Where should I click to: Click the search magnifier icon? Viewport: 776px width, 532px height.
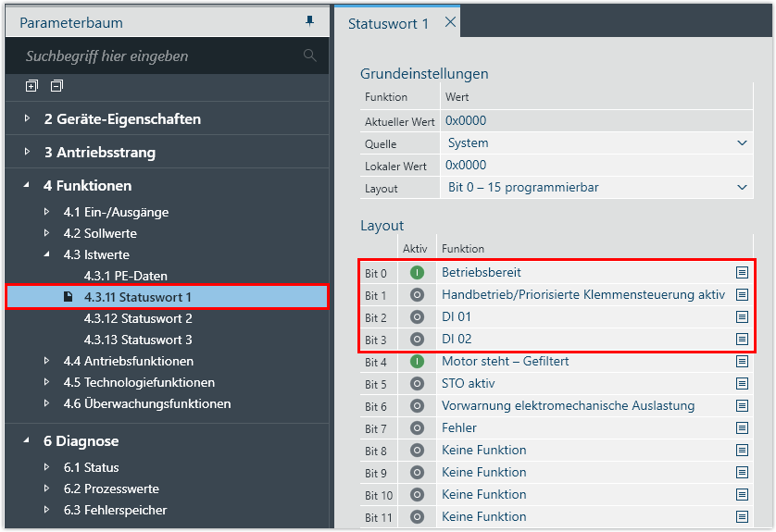click(309, 56)
